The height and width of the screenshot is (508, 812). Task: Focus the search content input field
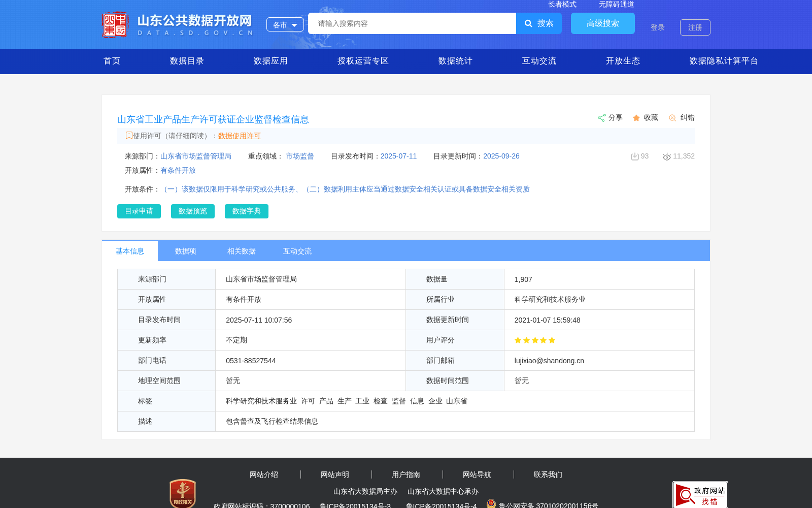412,23
